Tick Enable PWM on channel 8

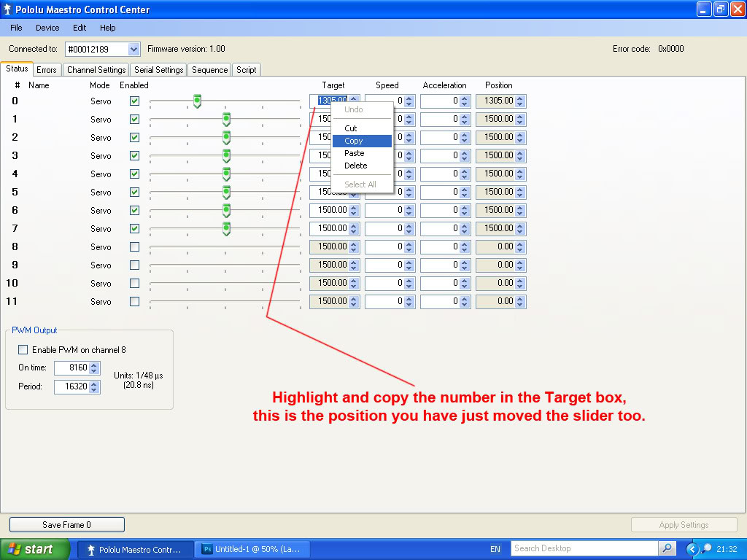(23, 349)
